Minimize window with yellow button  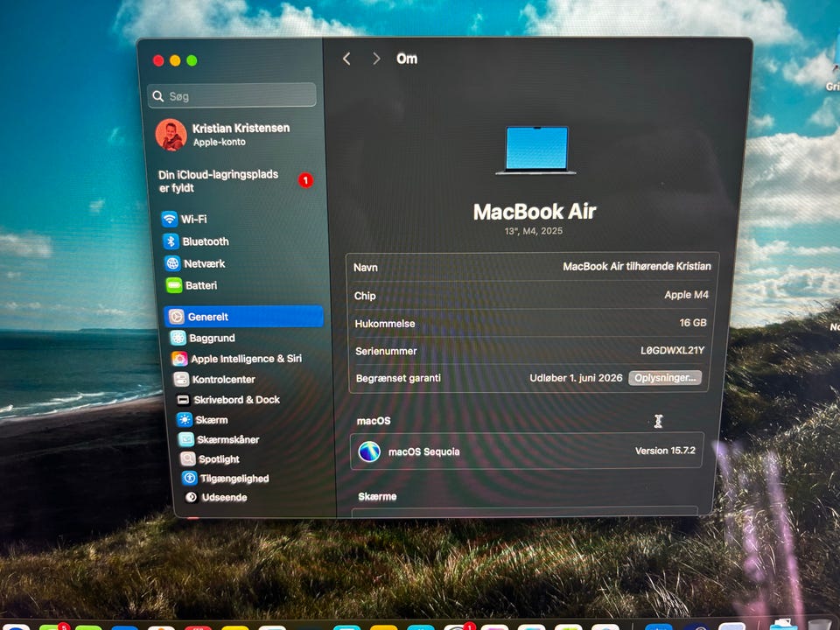pos(175,60)
